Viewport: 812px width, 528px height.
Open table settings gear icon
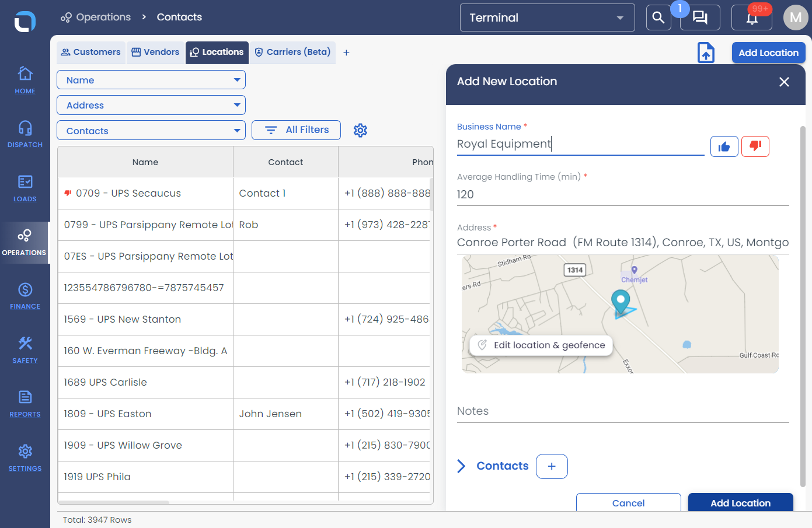[360, 130]
